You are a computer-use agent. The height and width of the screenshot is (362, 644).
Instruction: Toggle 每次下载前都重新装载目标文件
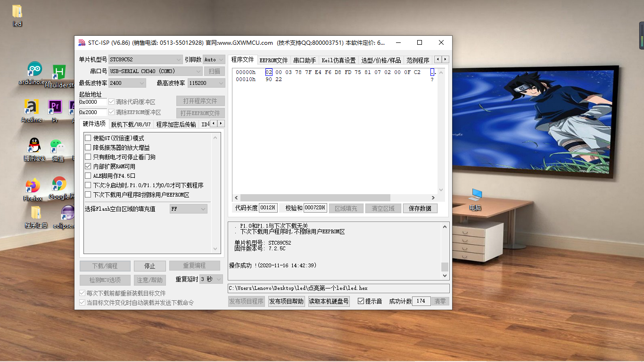[x=83, y=293]
